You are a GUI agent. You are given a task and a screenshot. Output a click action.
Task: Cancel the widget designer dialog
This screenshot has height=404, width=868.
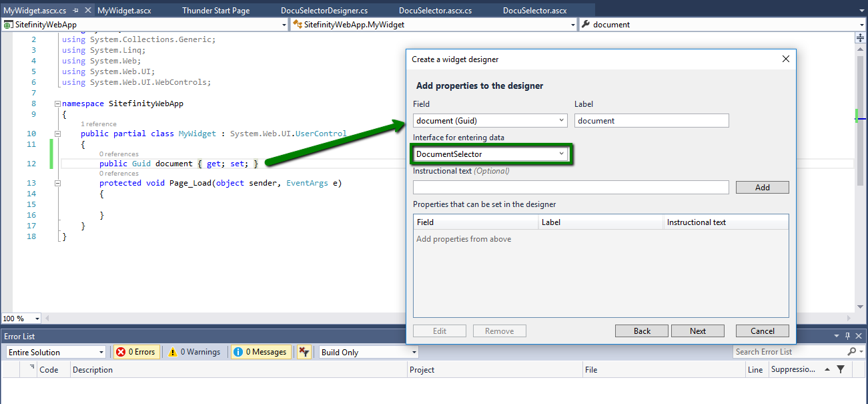763,331
